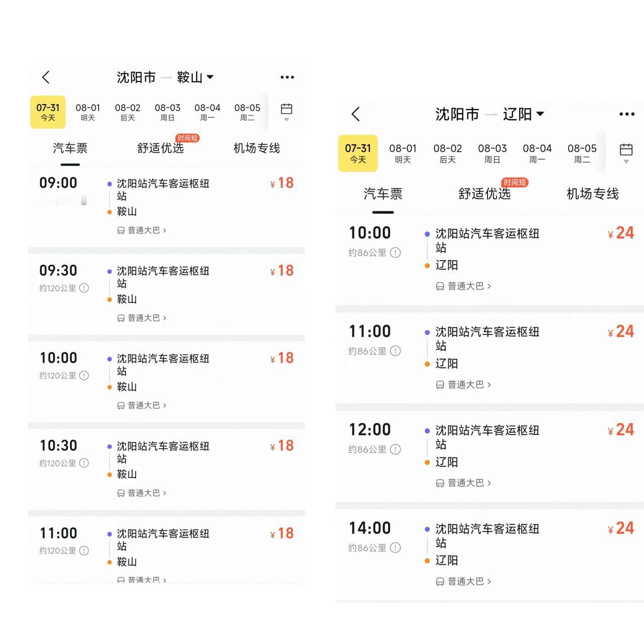Select 08-03 周日 on 辽阳 screen
Viewport: 644px width, 644px height.
pos(492,153)
